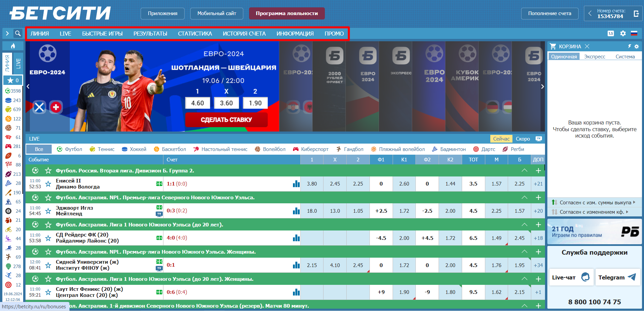Open TV broadcast icon for Эджворт Иглз match
This screenshot has width=644, height=311.
click(159, 214)
